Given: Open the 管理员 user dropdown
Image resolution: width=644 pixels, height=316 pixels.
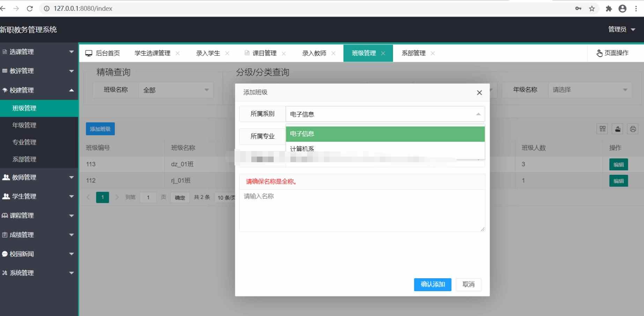Looking at the screenshot, I should click(x=622, y=29).
